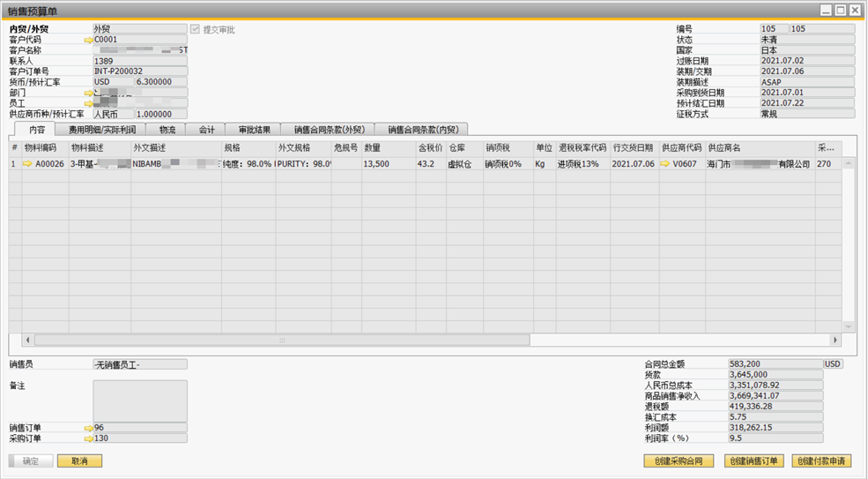868x479 pixels.
Task: Click the 过账日期 field 2021.07.02
Action: [x=808, y=61]
